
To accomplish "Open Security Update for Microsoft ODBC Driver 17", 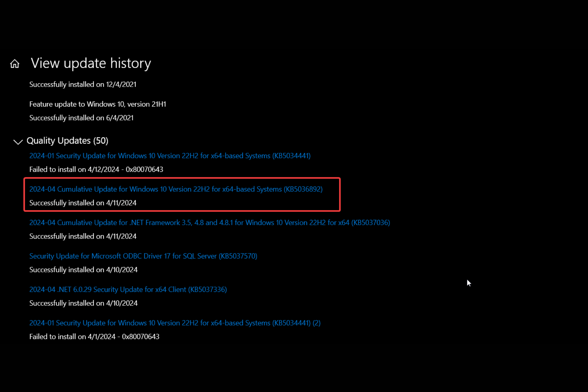I will tap(143, 256).
